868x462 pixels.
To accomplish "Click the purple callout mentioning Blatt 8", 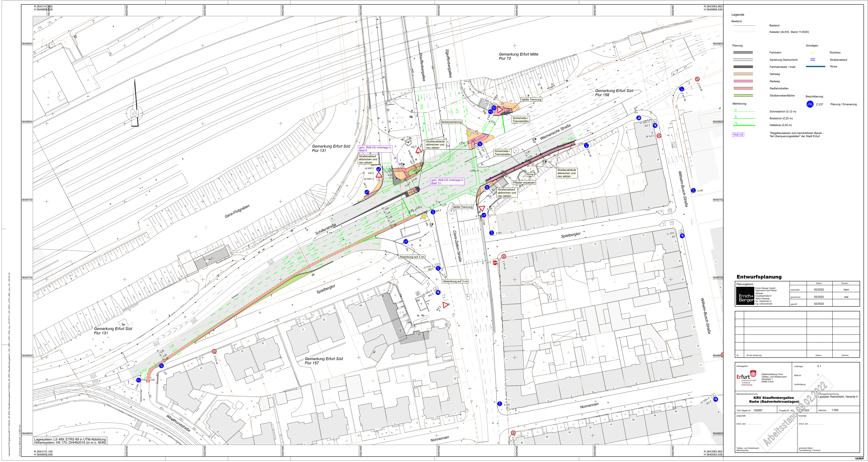I will point(375,149).
